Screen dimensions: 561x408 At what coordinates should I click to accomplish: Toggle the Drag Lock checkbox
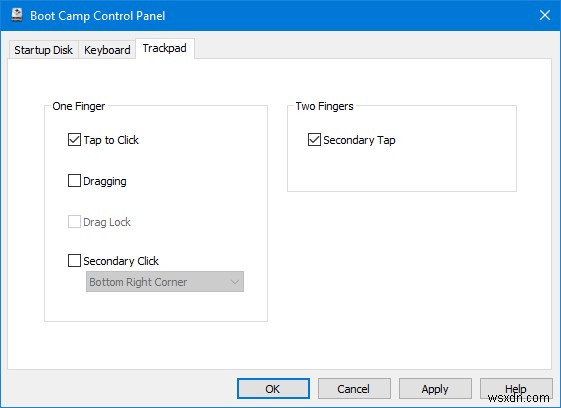tap(74, 222)
